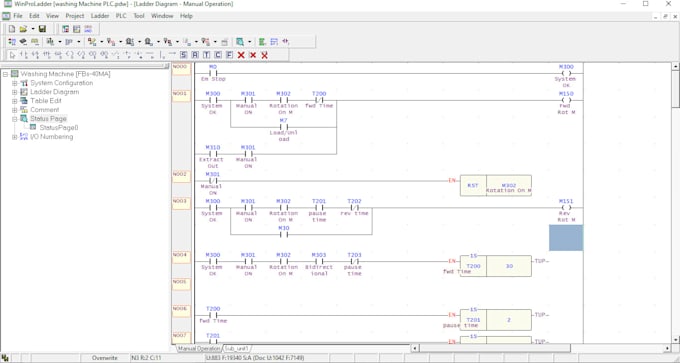Viewport: 680px width, 363px height.
Task: Expand the Ladder Diagram node
Action: 15,92
